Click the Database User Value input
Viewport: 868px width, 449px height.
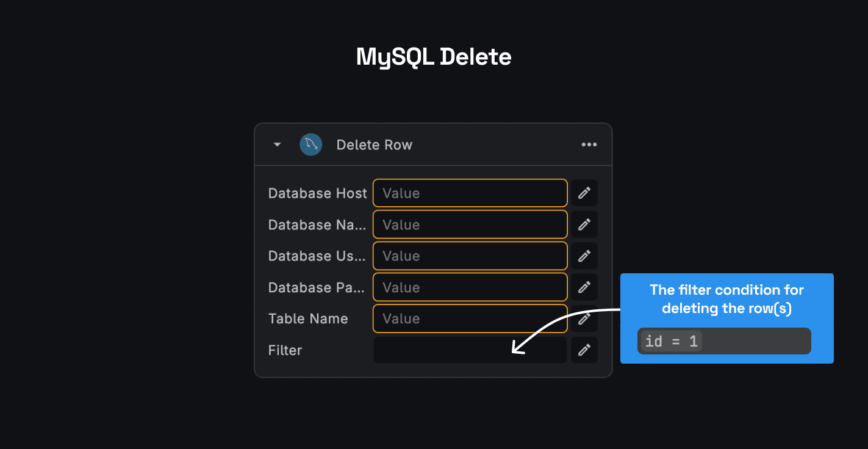tap(470, 256)
